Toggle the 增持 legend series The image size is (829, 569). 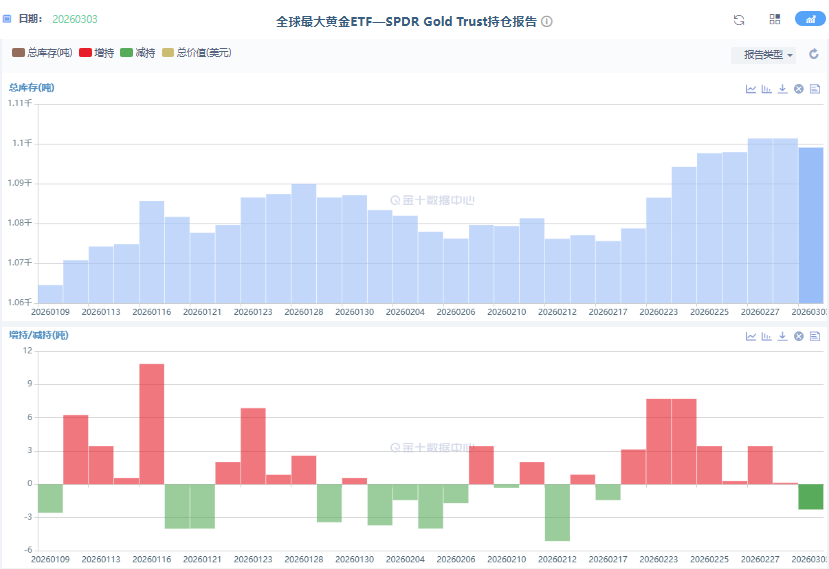tap(97, 52)
